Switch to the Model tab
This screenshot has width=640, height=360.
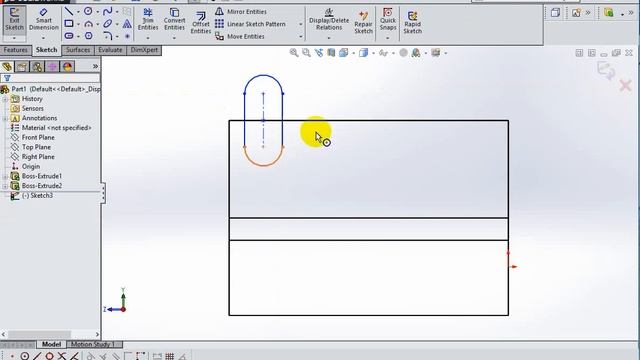click(51, 344)
